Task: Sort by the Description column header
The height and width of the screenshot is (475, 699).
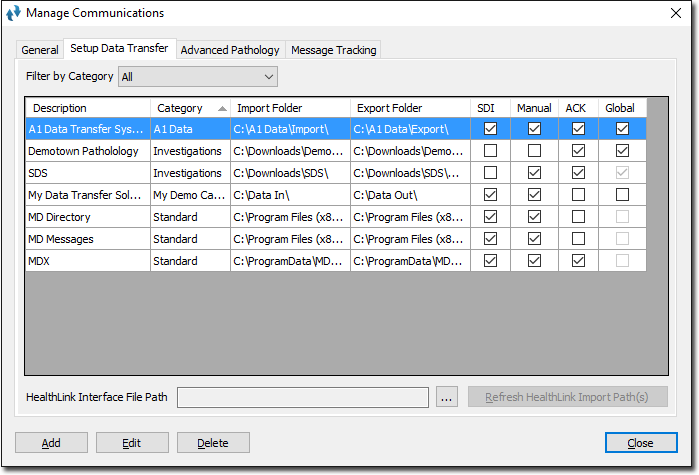Action: pos(87,108)
